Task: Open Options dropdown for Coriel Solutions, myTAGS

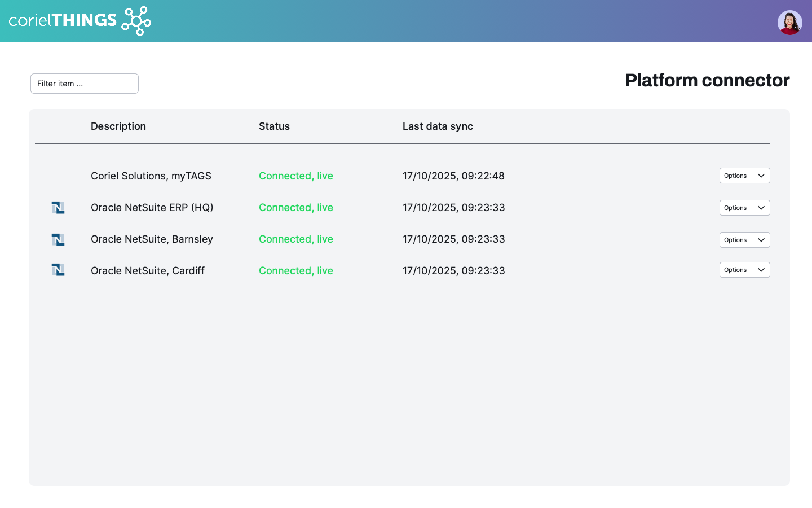Action: point(744,176)
